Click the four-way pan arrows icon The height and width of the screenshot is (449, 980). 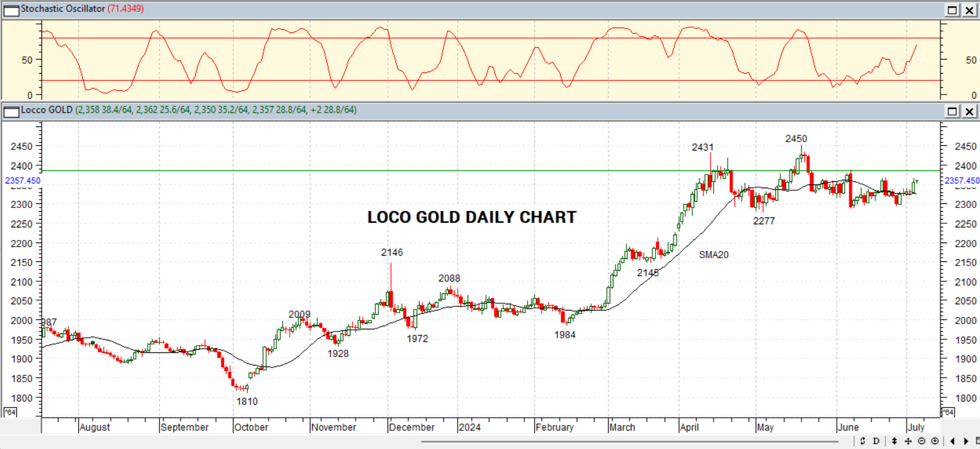(908, 441)
